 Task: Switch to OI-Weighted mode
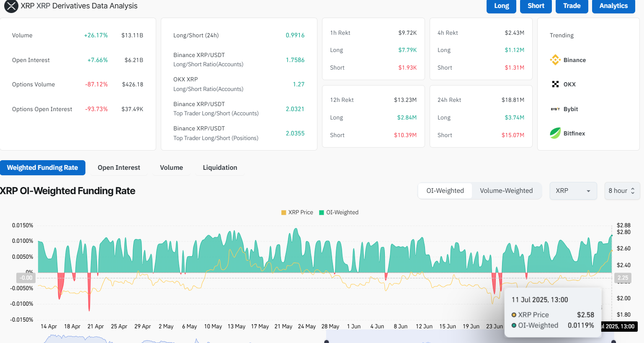point(445,191)
